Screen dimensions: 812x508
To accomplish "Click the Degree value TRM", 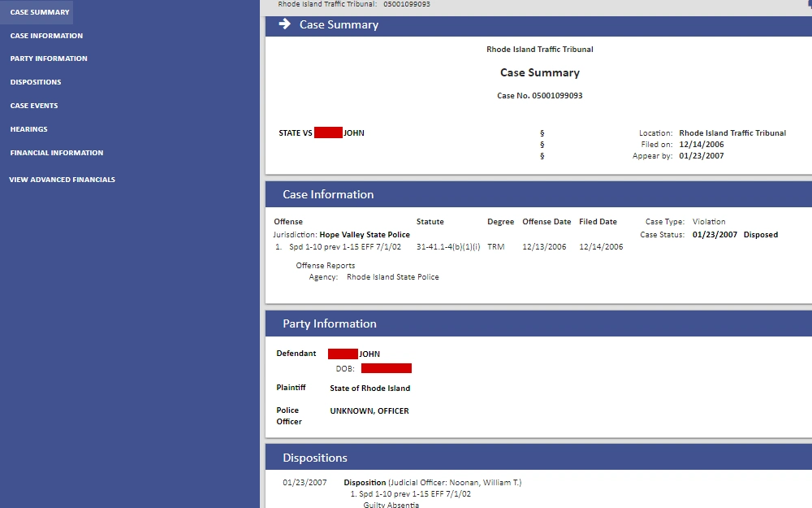I will tap(495, 247).
